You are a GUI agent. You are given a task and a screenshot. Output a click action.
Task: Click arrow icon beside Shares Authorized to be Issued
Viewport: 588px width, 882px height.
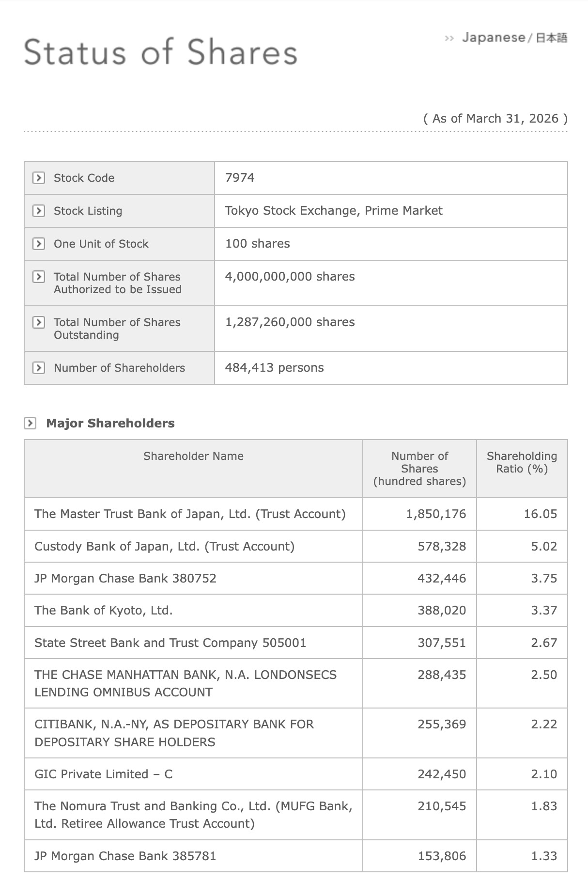point(39,277)
